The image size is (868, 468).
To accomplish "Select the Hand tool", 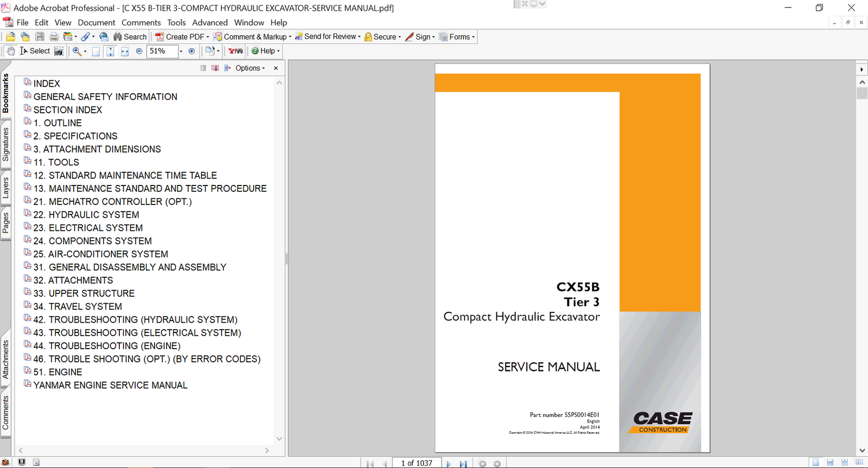I will pyautogui.click(x=11, y=51).
